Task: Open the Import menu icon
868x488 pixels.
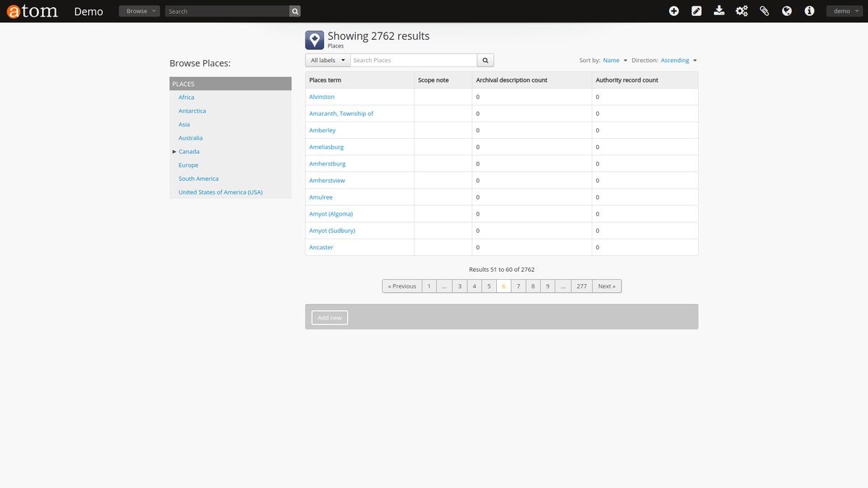Action: [719, 11]
